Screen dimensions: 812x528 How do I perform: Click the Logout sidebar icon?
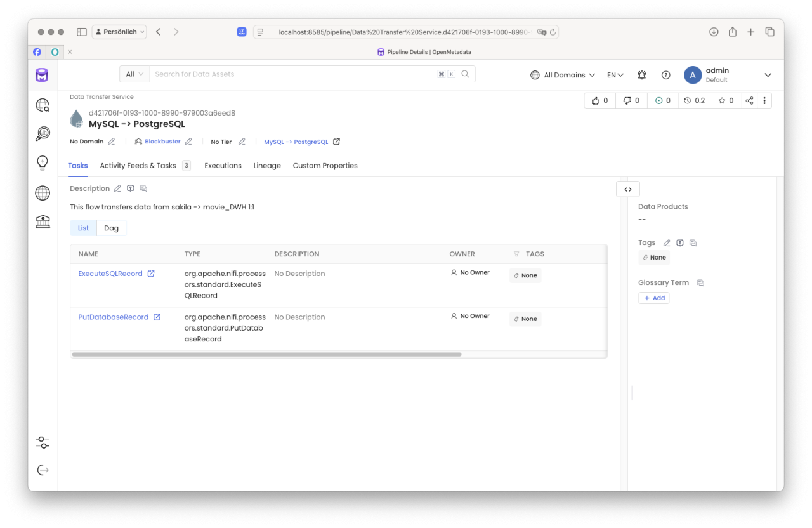click(43, 470)
